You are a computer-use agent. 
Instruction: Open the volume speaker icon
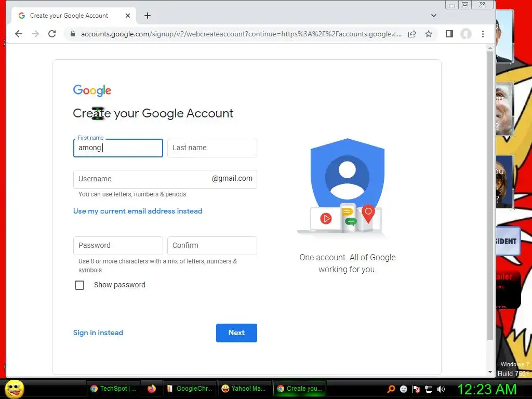(x=441, y=389)
